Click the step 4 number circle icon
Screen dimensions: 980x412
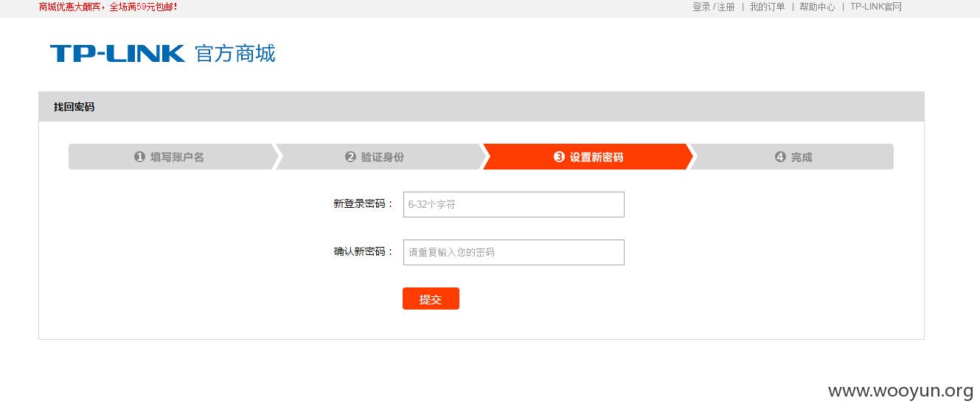[x=780, y=157]
